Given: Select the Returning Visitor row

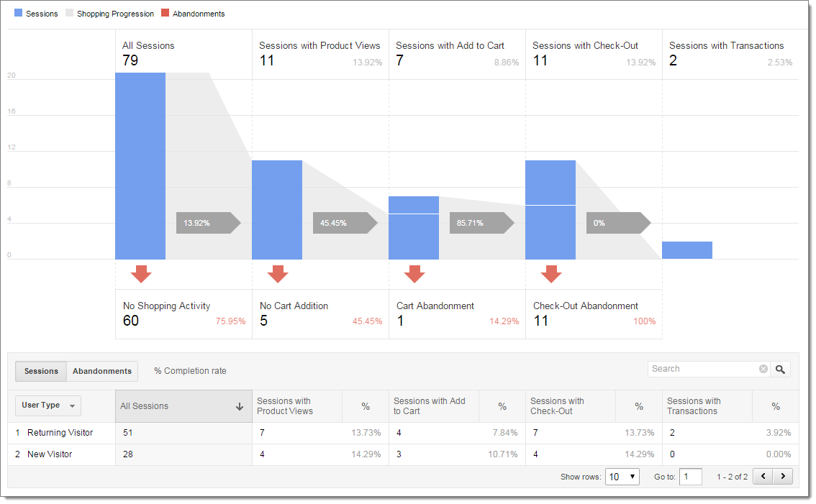Looking at the screenshot, I should [x=60, y=433].
